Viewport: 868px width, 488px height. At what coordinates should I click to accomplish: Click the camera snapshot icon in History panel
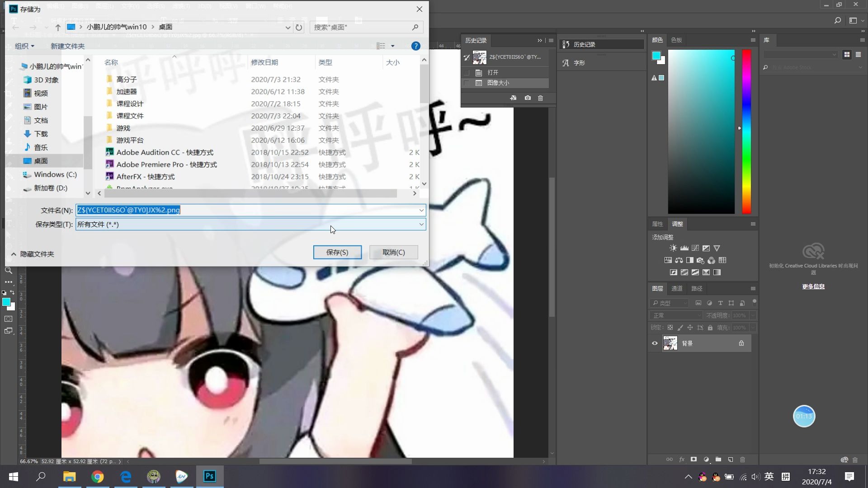pos(528,98)
